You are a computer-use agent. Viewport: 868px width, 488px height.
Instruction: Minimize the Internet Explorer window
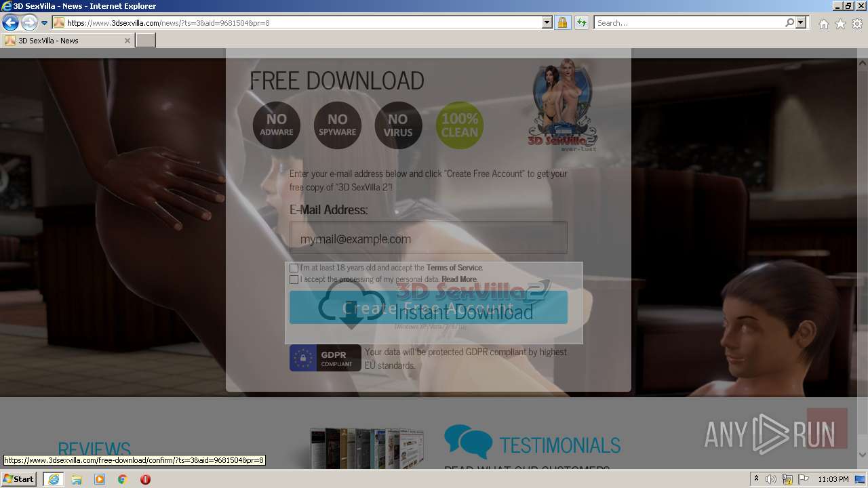coord(837,6)
